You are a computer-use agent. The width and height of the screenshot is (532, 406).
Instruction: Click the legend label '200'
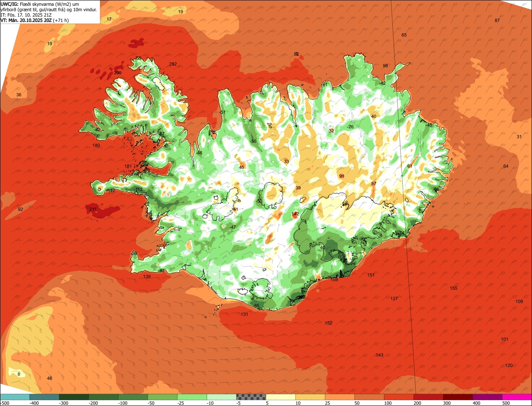(x=417, y=403)
